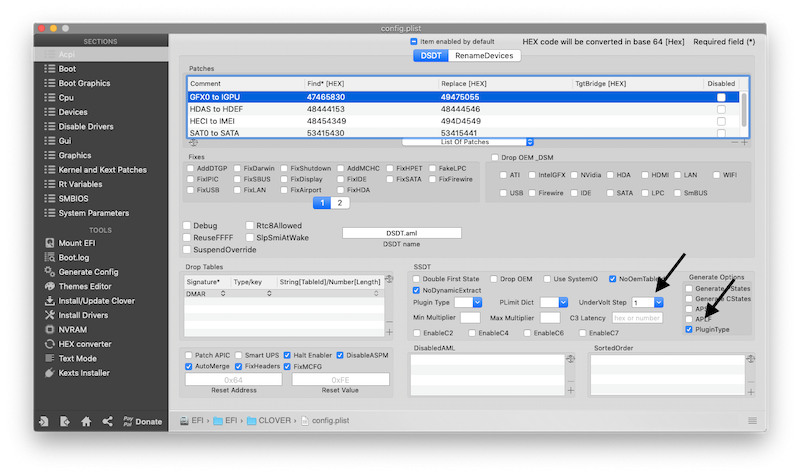Click the Reset Value field
Viewport: 800px width, 476px height.
pyautogui.click(x=340, y=380)
